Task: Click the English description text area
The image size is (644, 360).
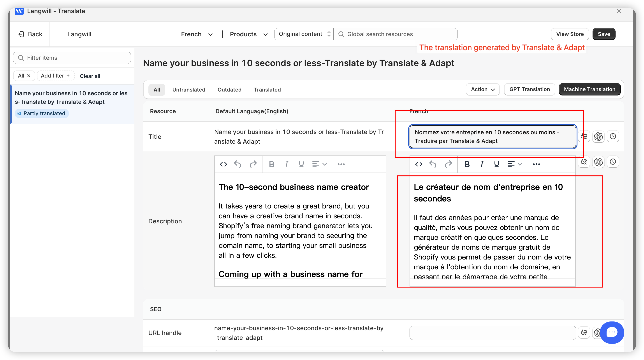Action: pos(300,226)
